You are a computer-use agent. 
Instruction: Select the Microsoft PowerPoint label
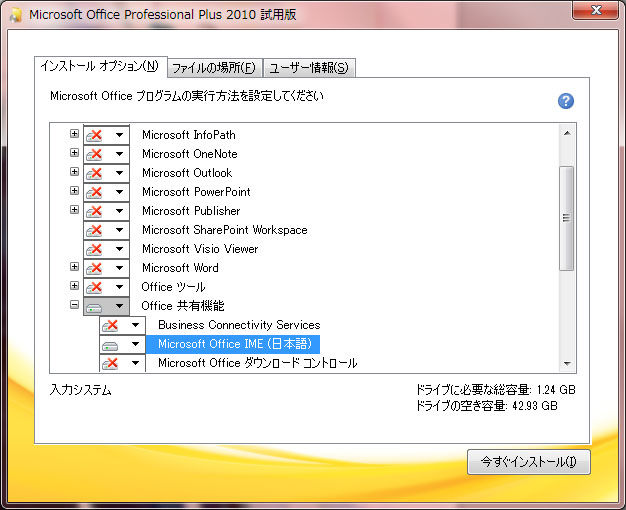click(196, 192)
